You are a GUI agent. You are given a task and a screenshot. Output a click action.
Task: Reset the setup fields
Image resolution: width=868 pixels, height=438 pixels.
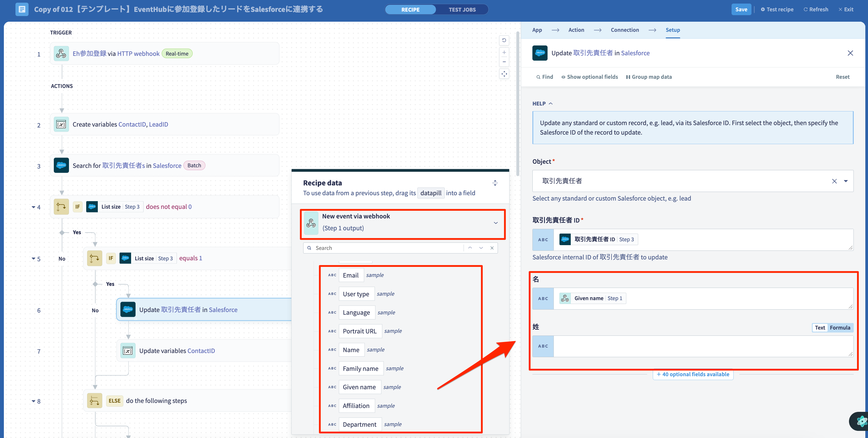[842, 77]
